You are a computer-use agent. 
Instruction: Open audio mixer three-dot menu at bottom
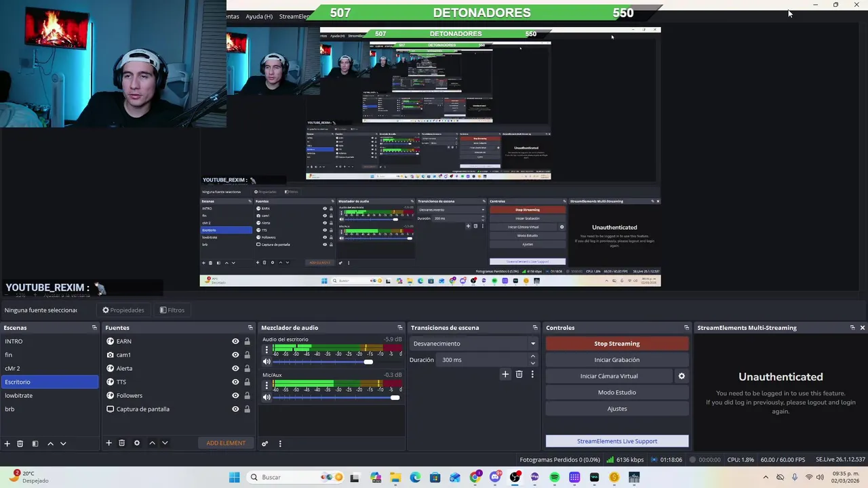pyautogui.click(x=280, y=444)
